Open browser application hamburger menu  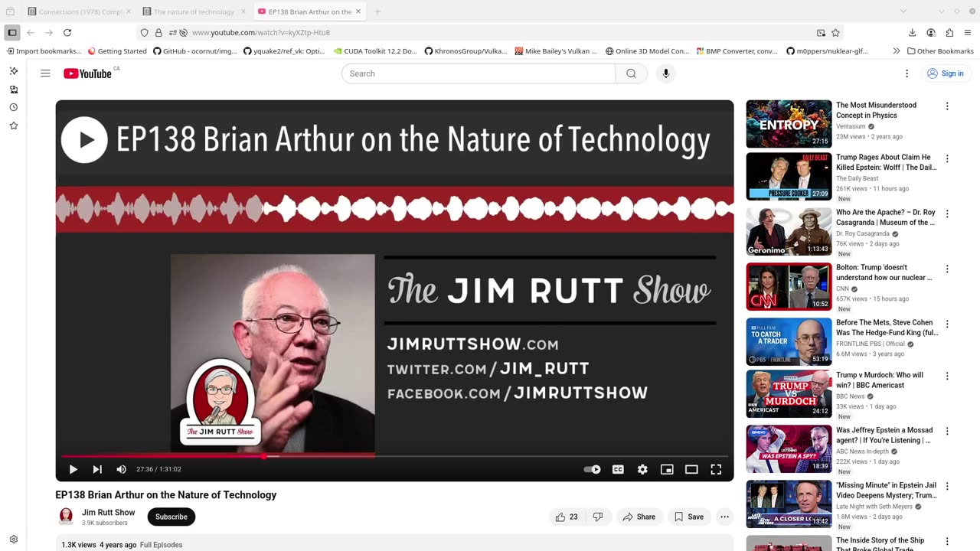coord(968,33)
